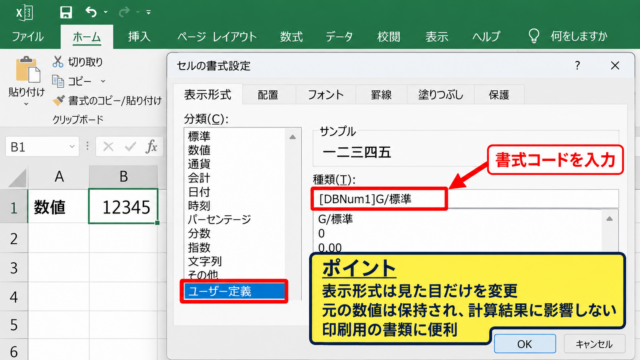Click the lightbulb tell-me icon
This screenshot has width=640, height=360.
coord(534,36)
